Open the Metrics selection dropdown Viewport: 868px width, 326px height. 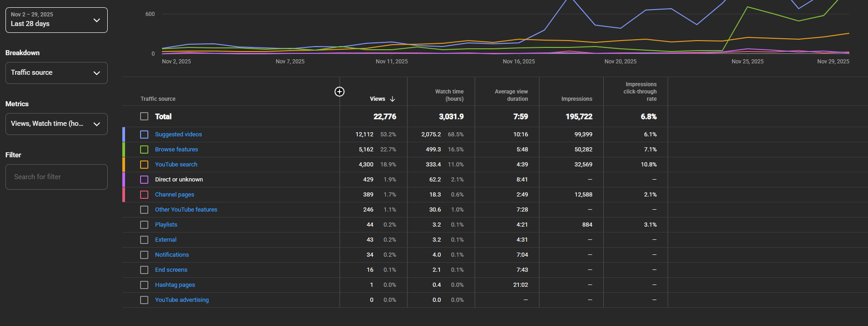coord(56,124)
